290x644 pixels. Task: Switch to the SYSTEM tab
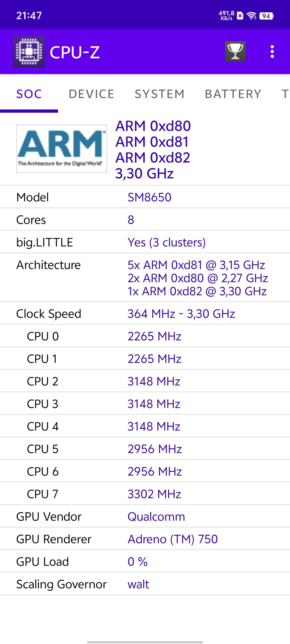point(160,94)
